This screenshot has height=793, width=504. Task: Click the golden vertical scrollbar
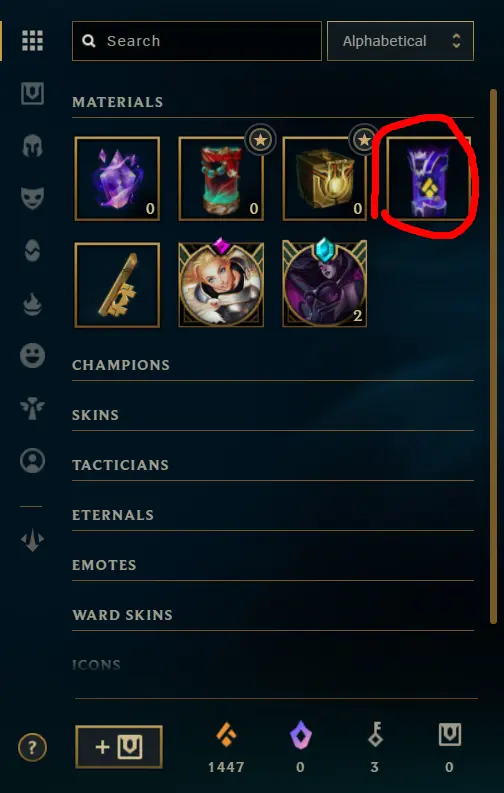tap(493, 357)
